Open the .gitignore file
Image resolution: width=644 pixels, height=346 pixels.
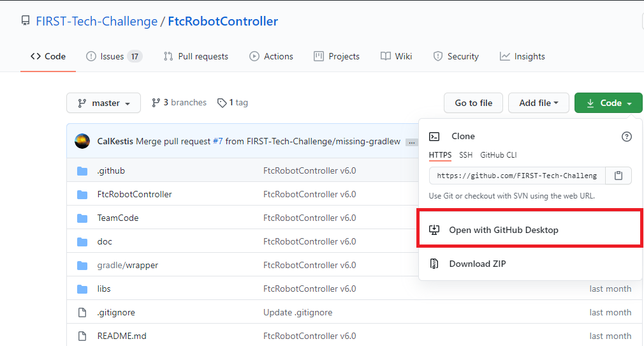pos(116,312)
